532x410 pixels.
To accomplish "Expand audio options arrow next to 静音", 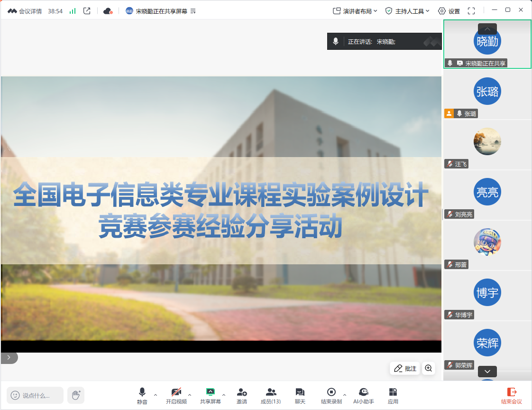I will tap(156, 394).
